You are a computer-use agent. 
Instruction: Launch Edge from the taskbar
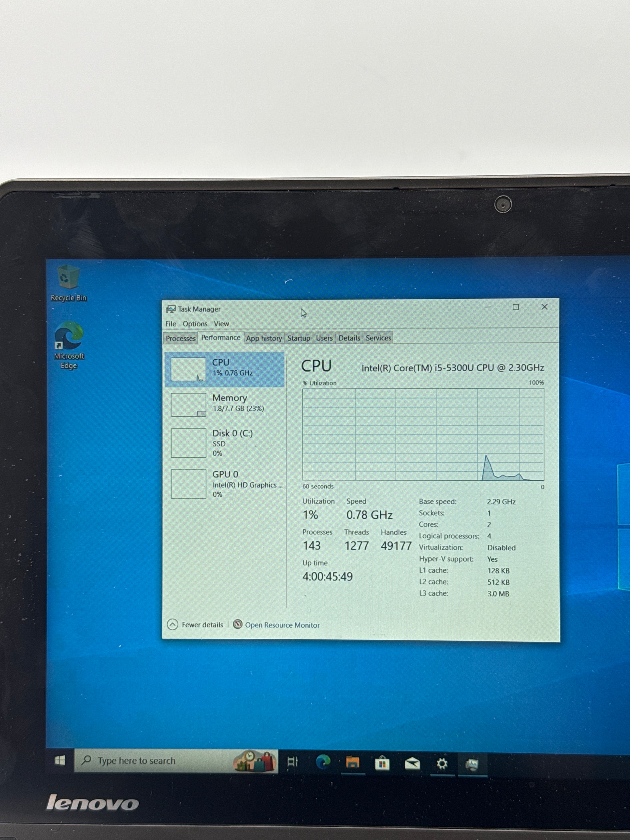[323, 762]
